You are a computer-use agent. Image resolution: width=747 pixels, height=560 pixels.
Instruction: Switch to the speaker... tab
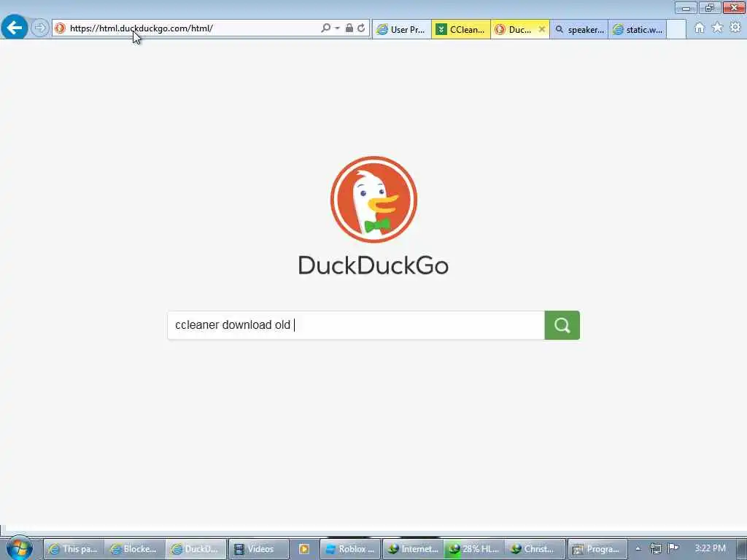(x=579, y=29)
